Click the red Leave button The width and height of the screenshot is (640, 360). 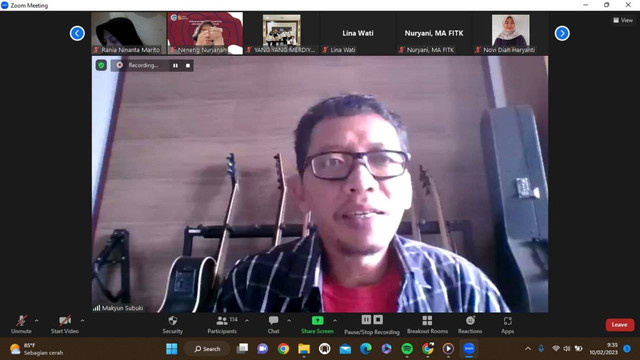(x=620, y=325)
